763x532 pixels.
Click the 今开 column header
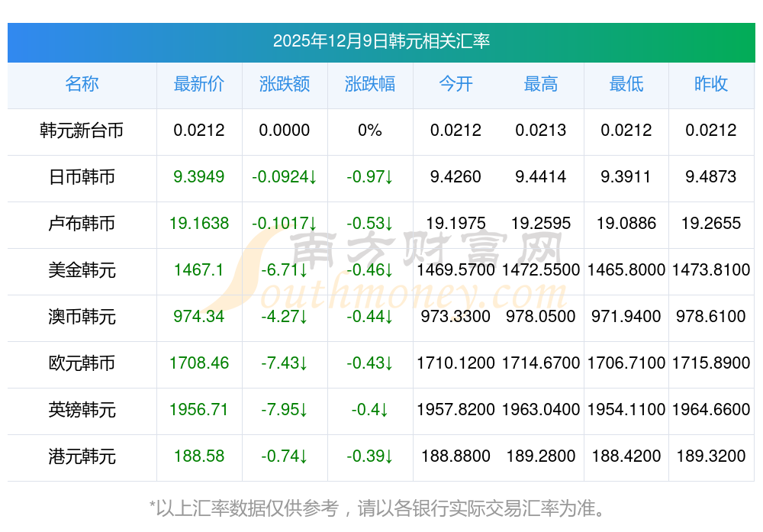[x=456, y=84]
